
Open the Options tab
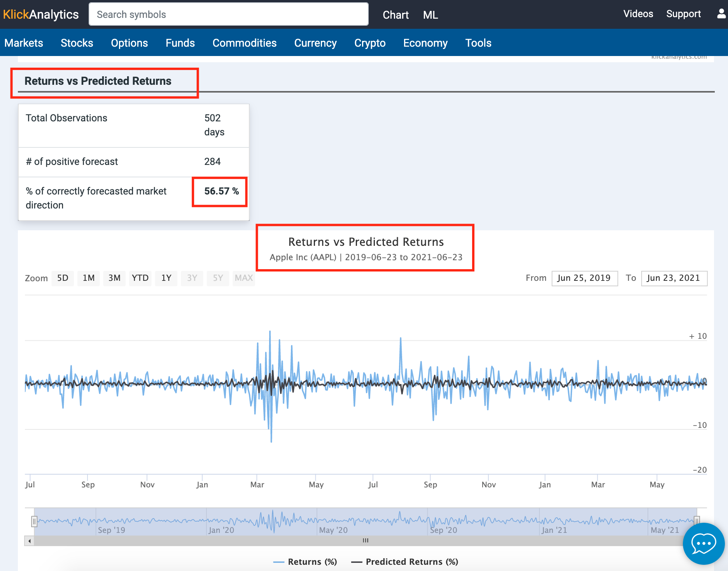click(x=129, y=43)
